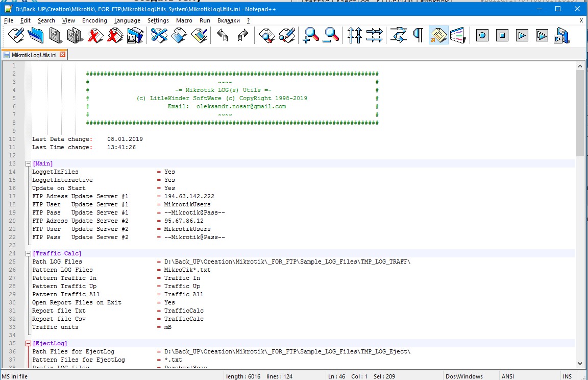Open the View menu
Image resolution: width=588 pixels, height=380 pixels.
(x=68, y=20)
